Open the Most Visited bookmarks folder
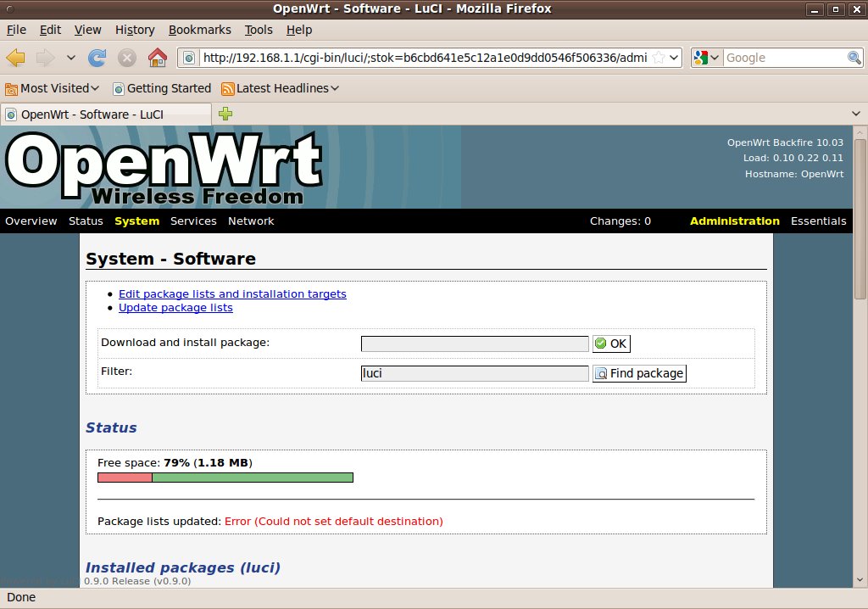The width and height of the screenshot is (868, 609). (x=52, y=89)
